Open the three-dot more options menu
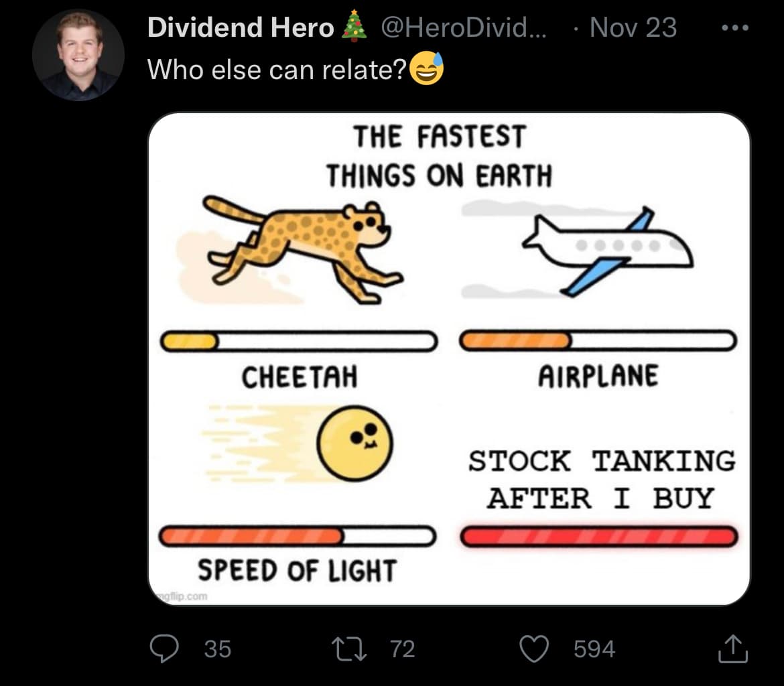Viewport: 784px width, 686px height. (x=735, y=28)
